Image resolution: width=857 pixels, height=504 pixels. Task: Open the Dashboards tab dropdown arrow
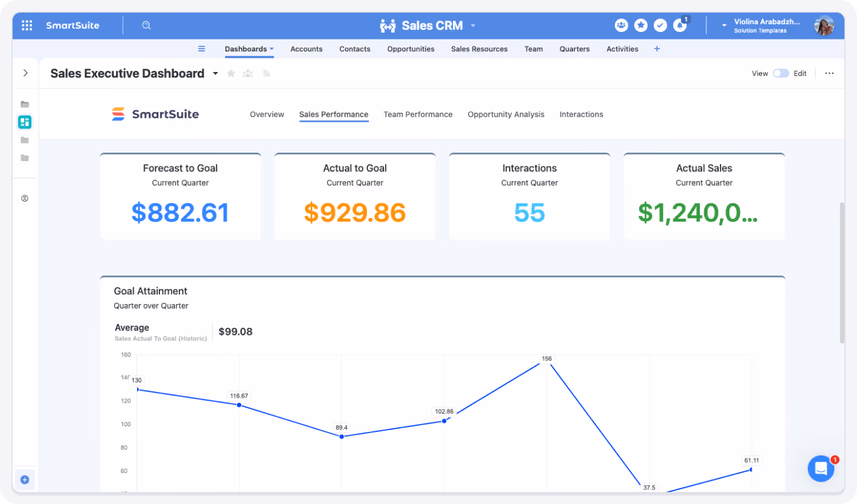point(272,49)
